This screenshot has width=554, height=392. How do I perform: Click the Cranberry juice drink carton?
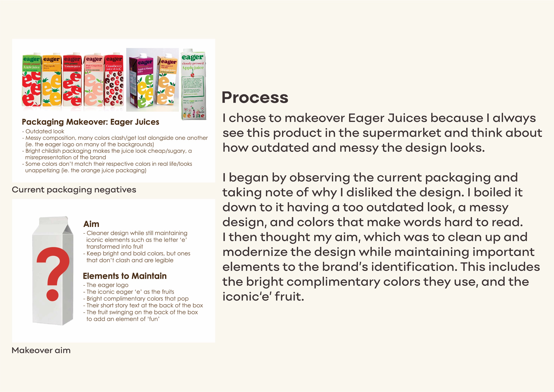click(x=114, y=81)
